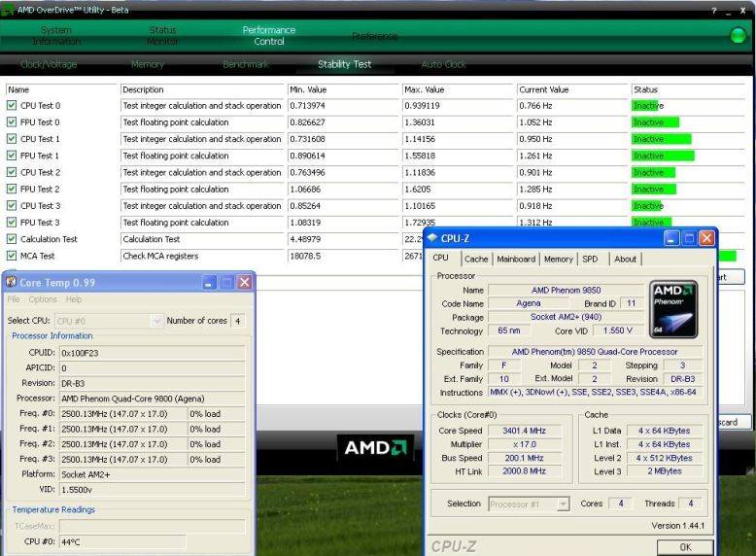Click the AMD OverDrive title bar icon
Image resolution: width=756 pixels, height=556 pixels.
pos(9,9)
